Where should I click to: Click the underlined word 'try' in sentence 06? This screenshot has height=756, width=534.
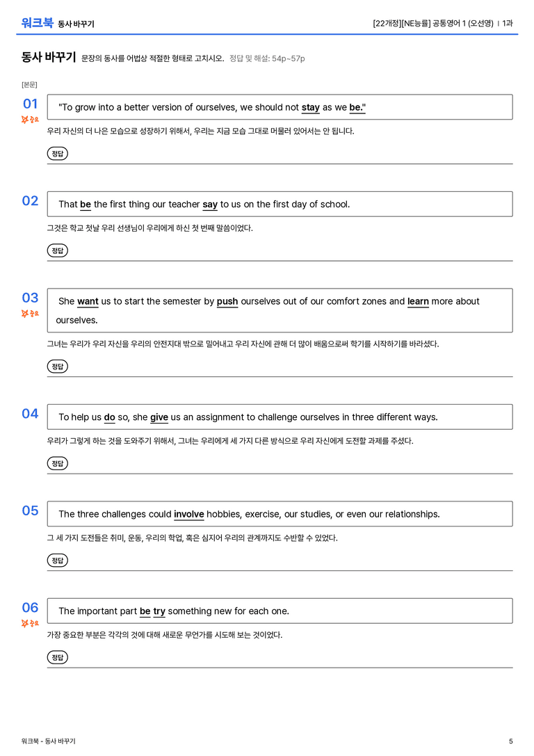[159, 611]
